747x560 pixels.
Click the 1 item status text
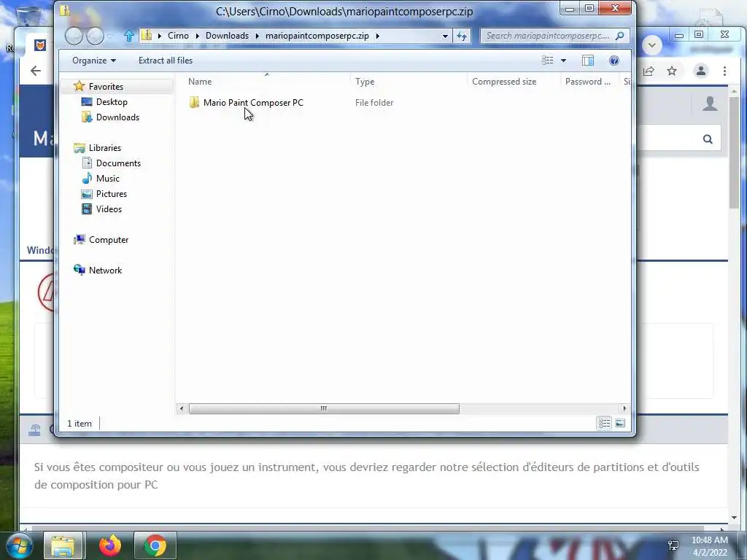pos(79,424)
